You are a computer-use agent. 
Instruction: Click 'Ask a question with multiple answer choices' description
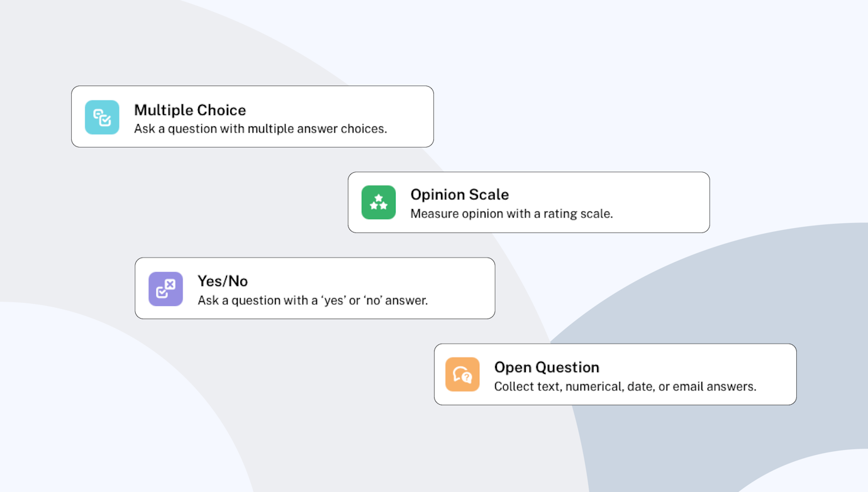260,129
